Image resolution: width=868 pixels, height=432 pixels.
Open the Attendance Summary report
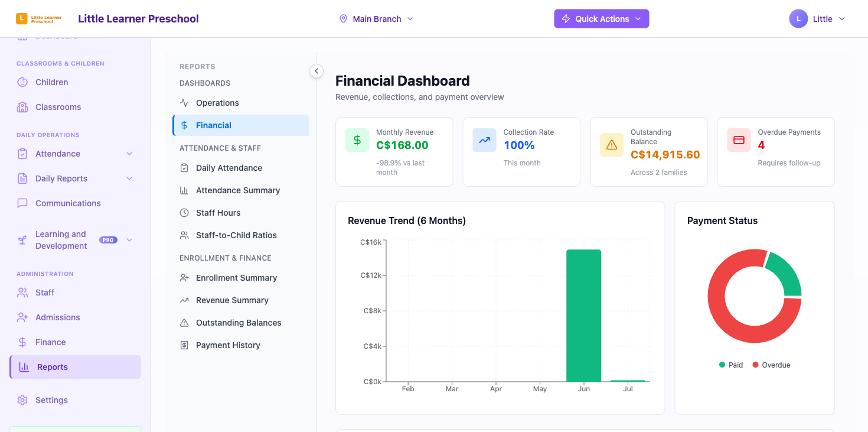[241, 190]
